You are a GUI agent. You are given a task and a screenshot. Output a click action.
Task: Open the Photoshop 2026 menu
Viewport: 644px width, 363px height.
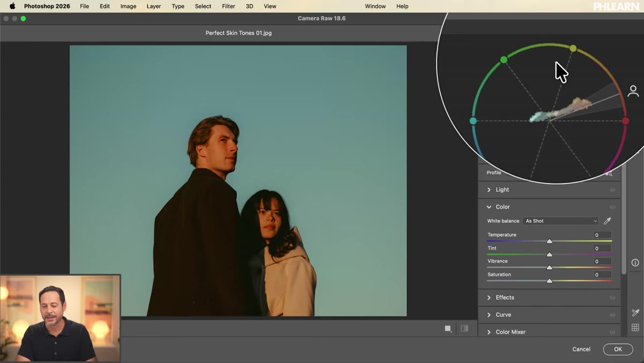click(47, 6)
